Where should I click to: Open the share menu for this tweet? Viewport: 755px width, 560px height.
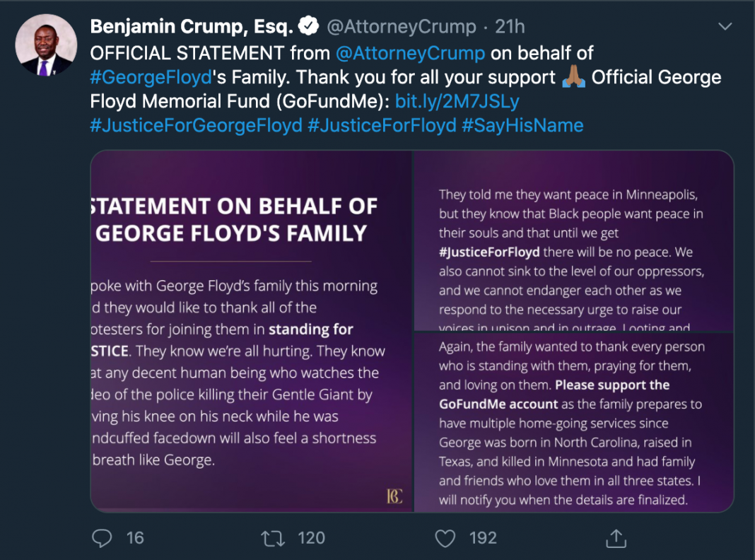coord(616,538)
